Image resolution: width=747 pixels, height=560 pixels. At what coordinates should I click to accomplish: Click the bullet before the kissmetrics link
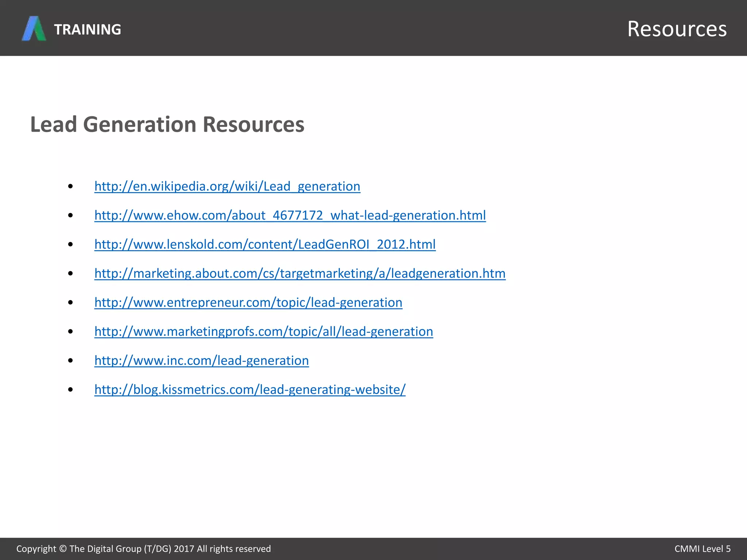click(71, 390)
